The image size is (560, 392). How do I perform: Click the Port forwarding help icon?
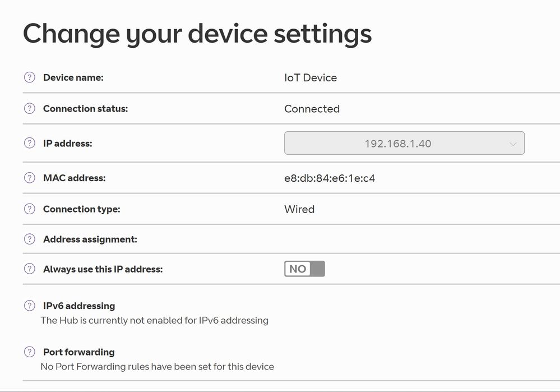coord(30,352)
